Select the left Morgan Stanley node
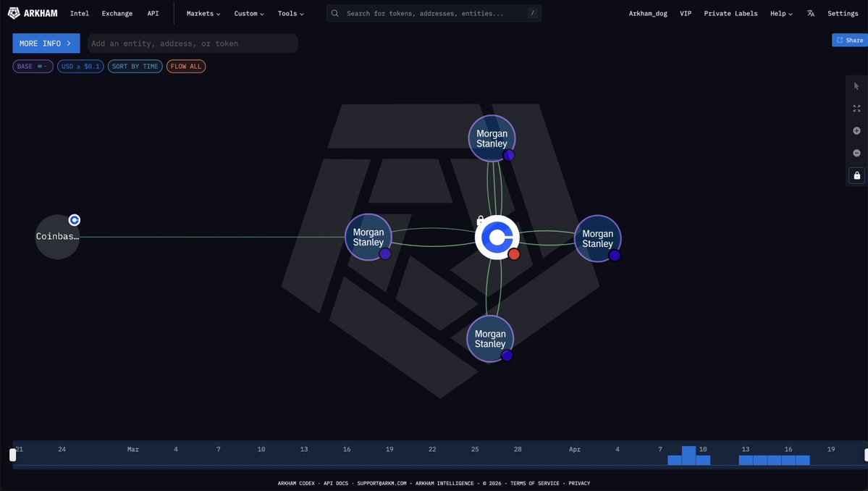Viewport: 868px width, 491px height. click(x=368, y=237)
